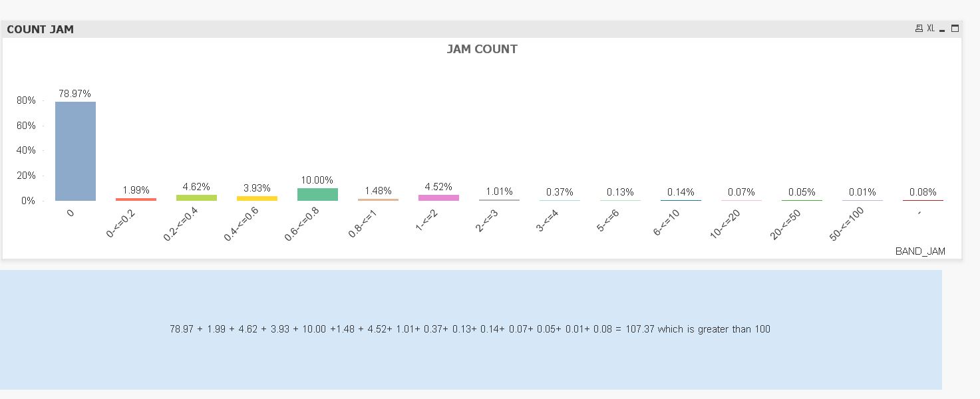The height and width of the screenshot is (399, 980).
Task: Click the 10.00% data label
Action: point(317,180)
